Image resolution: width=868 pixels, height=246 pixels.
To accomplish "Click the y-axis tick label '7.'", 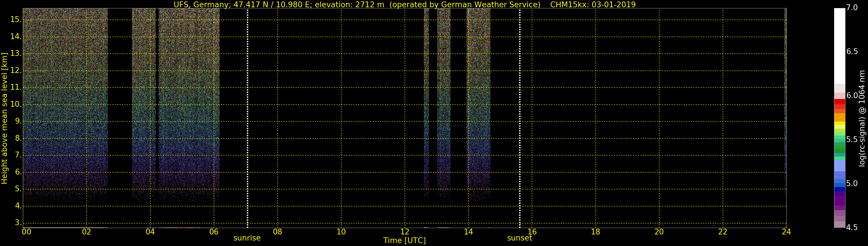I will coord(18,155).
